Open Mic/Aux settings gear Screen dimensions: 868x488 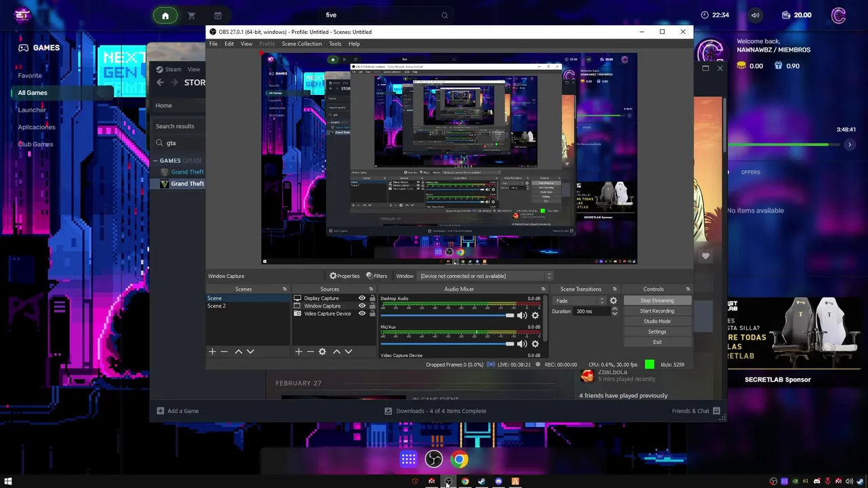tap(535, 344)
